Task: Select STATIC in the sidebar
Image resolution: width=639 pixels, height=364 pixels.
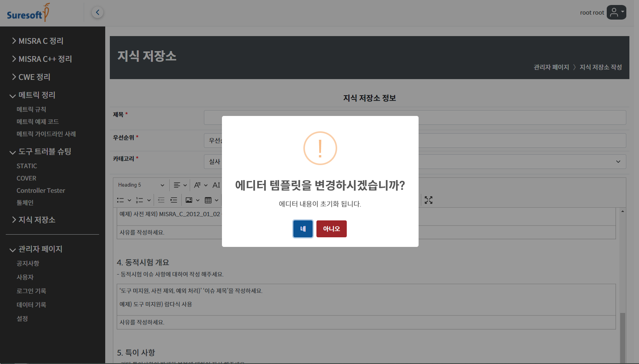Action: pos(27,166)
